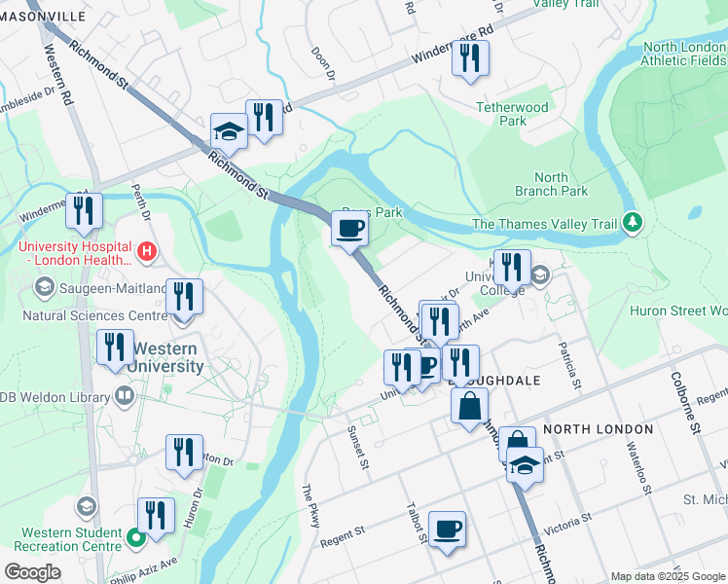728x584 pixels.
Task: Open the restaurant marker near Huron Dr
Action: click(184, 455)
